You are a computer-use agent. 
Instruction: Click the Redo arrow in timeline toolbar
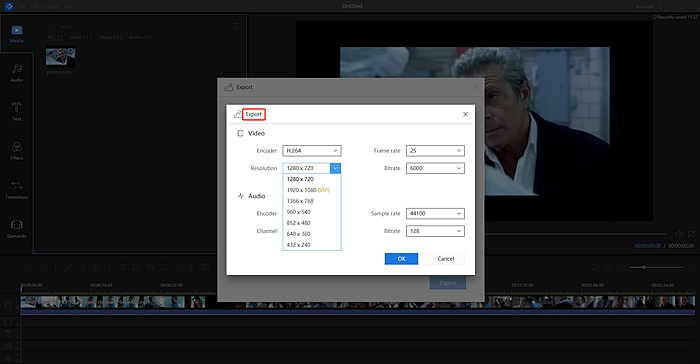(x=42, y=267)
